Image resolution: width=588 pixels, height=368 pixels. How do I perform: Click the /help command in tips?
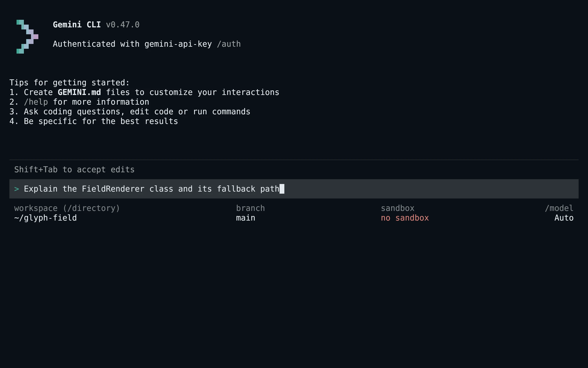(36, 102)
